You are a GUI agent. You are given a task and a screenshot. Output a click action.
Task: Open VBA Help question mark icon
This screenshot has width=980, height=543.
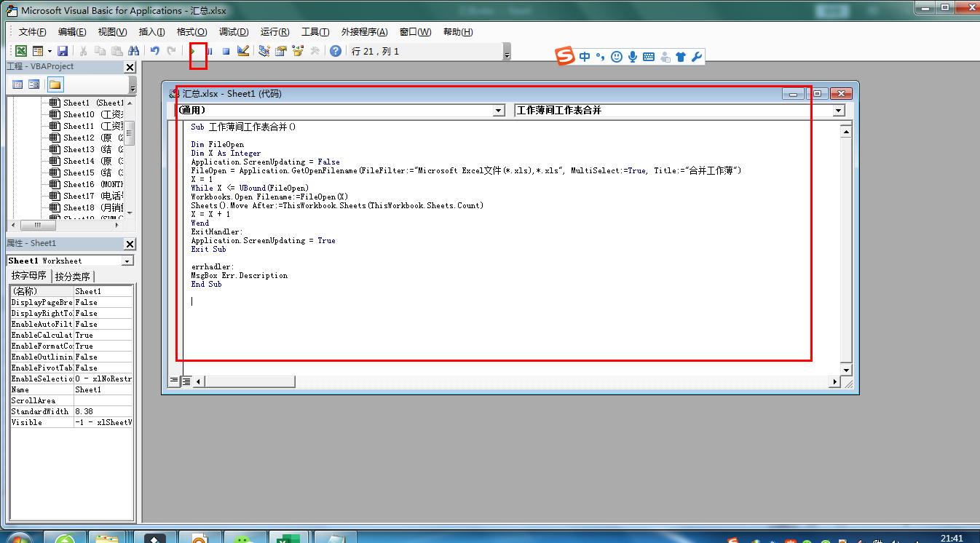coord(335,51)
